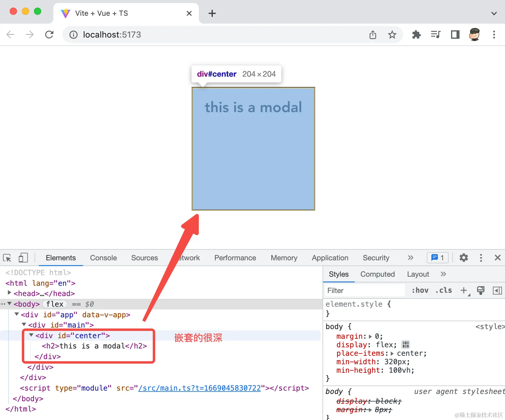Show the body node's three-dot actions menu
The height and width of the screenshot is (420, 505).
(x=3, y=304)
